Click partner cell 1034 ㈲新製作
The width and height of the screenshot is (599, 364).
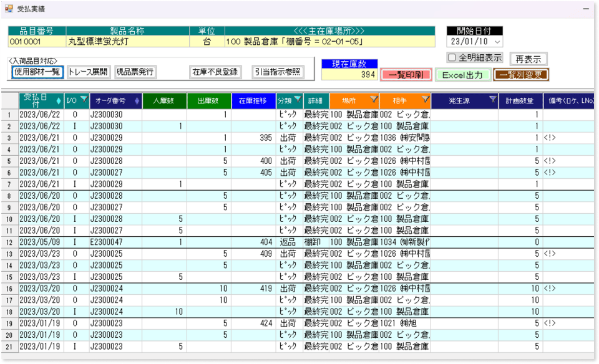point(405,242)
